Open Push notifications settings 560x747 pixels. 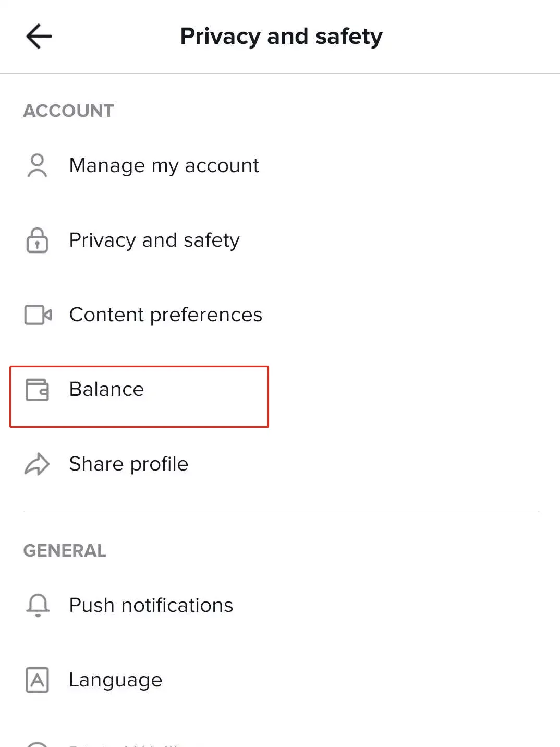(151, 606)
